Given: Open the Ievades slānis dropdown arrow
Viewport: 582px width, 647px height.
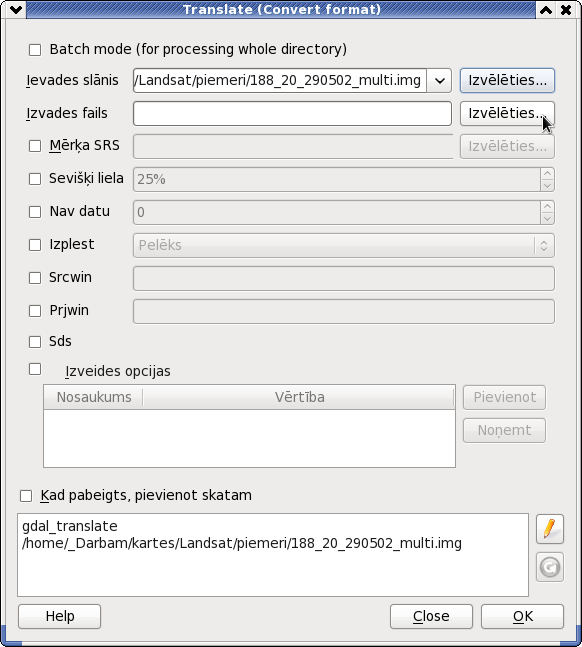Looking at the screenshot, I should point(439,80).
